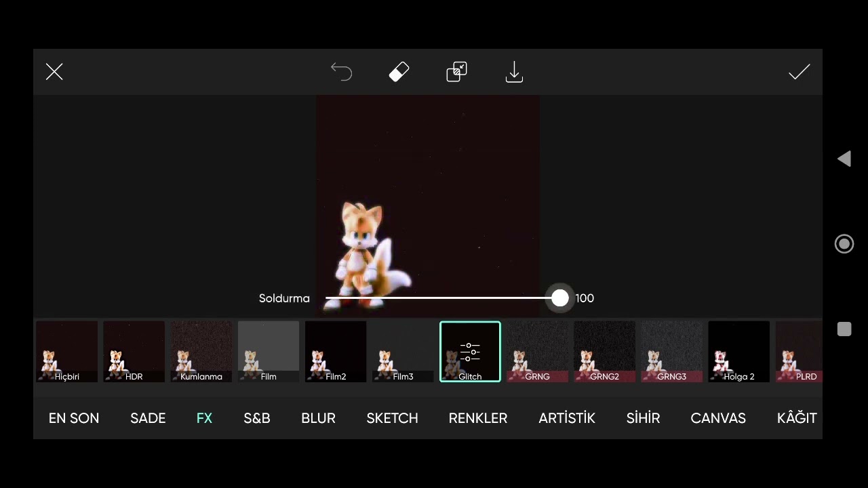Choose the Film3 filter
The width and height of the screenshot is (868, 488).
pyautogui.click(x=403, y=352)
